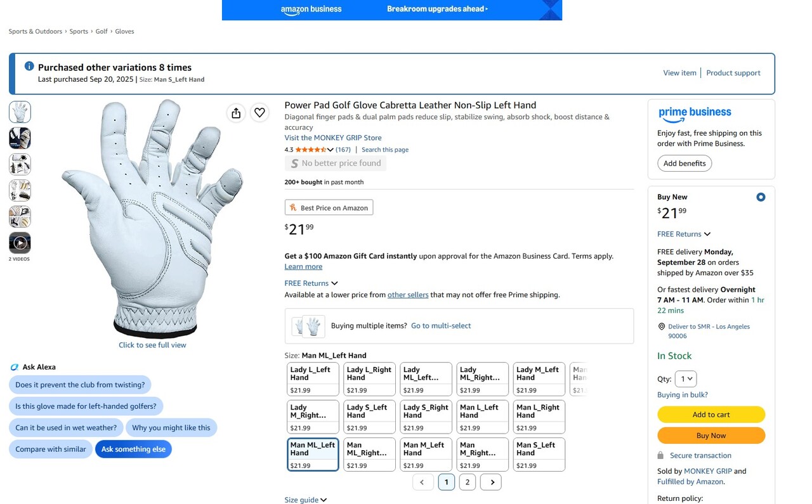
Task: Click the share icon above product image
Action: coord(236,113)
